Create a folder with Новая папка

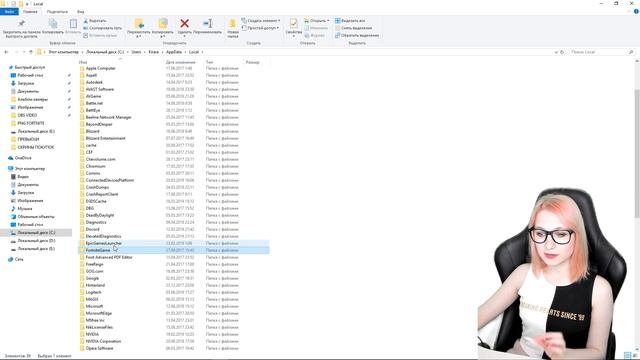[233, 28]
